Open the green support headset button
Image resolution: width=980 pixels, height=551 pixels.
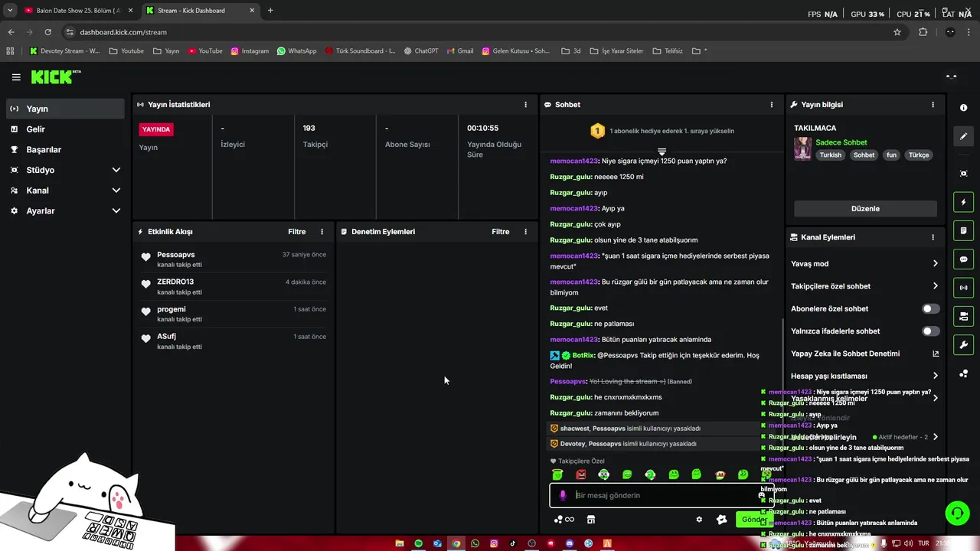tap(957, 513)
